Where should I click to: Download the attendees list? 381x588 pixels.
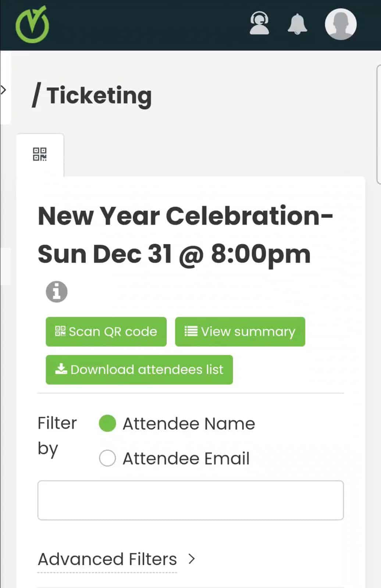pyautogui.click(x=139, y=370)
